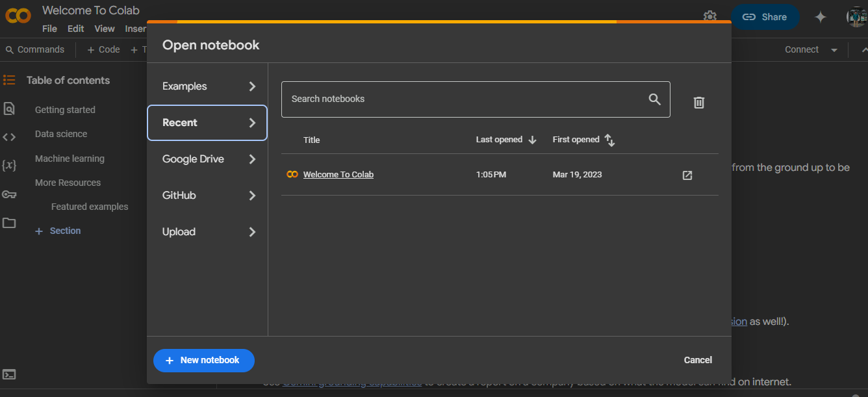
Task: Click the plus icon next to Section
Action: pos(39,231)
